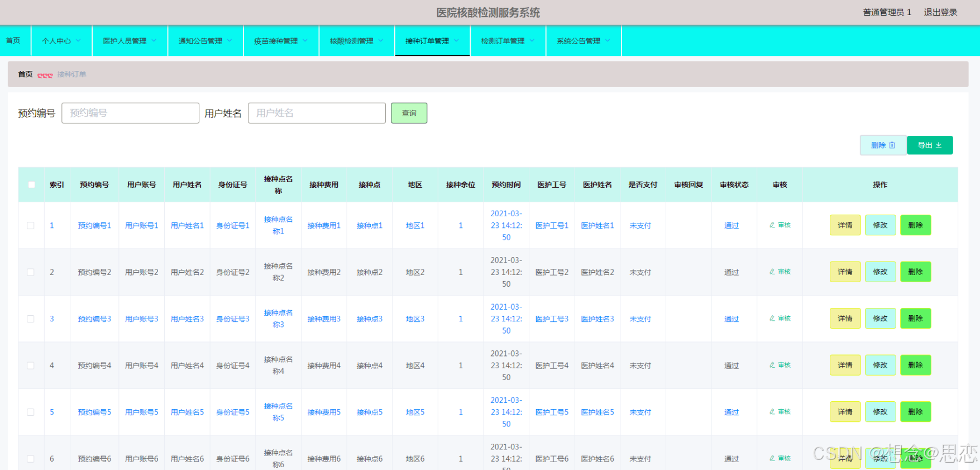The width and height of the screenshot is (980, 470).
Task: Click the 用户姓名 input field
Action: [x=317, y=113]
